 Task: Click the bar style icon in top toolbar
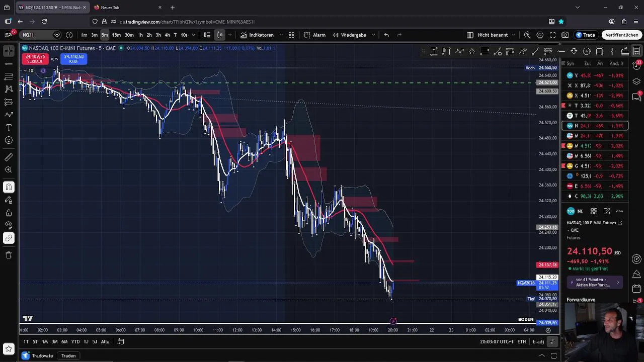pyautogui.click(x=207, y=35)
